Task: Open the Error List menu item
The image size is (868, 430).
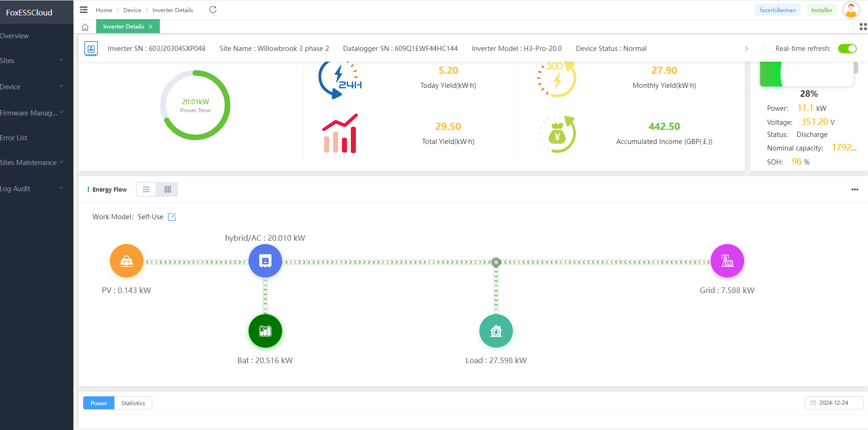Action: point(14,138)
